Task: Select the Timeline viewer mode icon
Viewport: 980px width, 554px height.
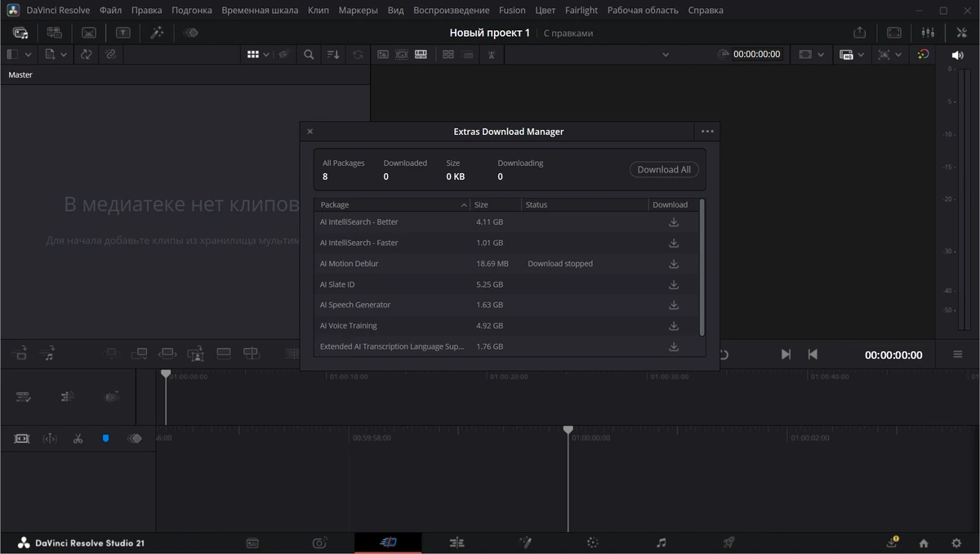Action: pos(421,55)
